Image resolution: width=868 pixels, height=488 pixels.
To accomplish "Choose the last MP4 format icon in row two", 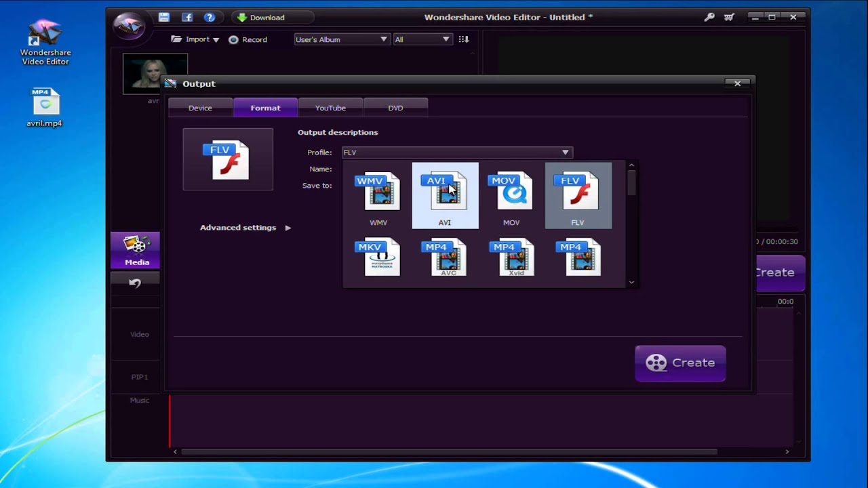I will pos(578,257).
